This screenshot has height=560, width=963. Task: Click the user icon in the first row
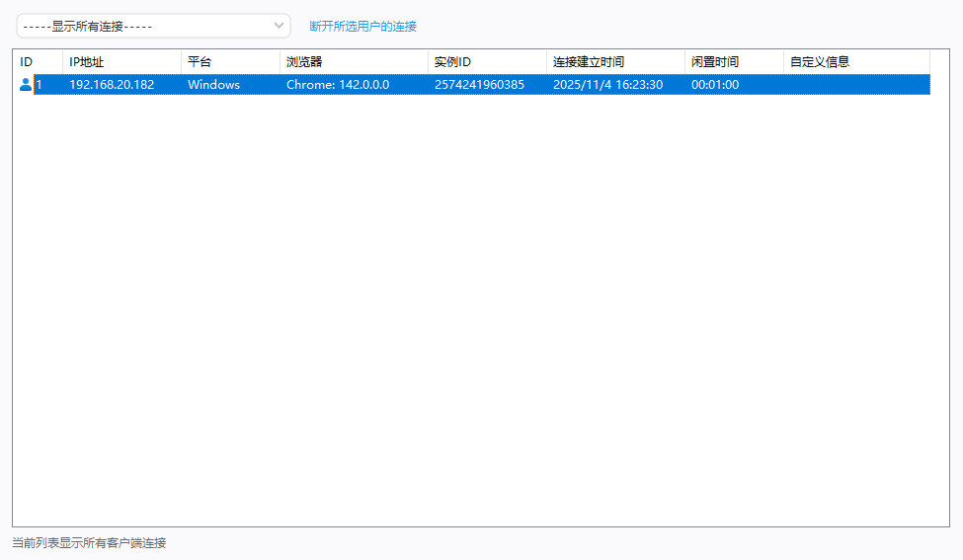(26, 85)
